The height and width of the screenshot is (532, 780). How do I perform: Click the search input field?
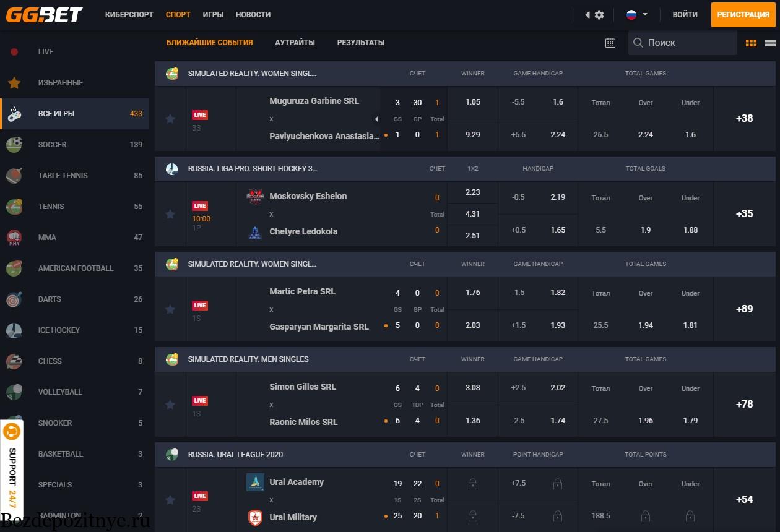click(x=683, y=43)
